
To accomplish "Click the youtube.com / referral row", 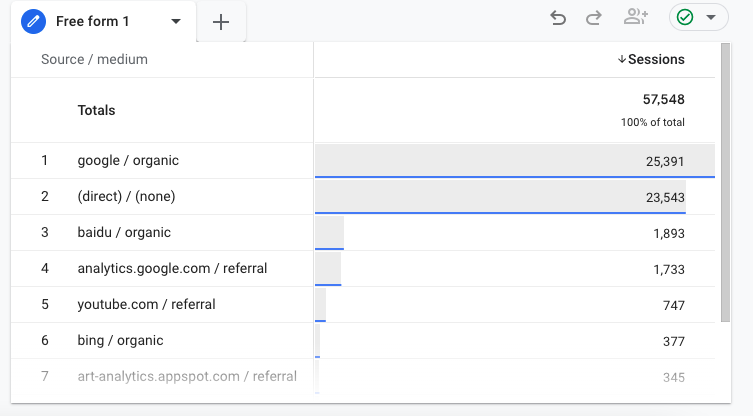I will [363, 305].
